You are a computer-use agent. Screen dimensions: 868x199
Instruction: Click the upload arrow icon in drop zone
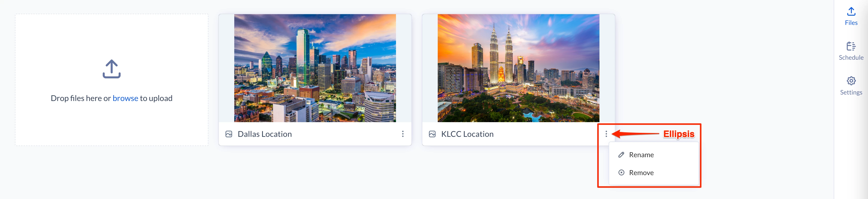[x=112, y=69]
